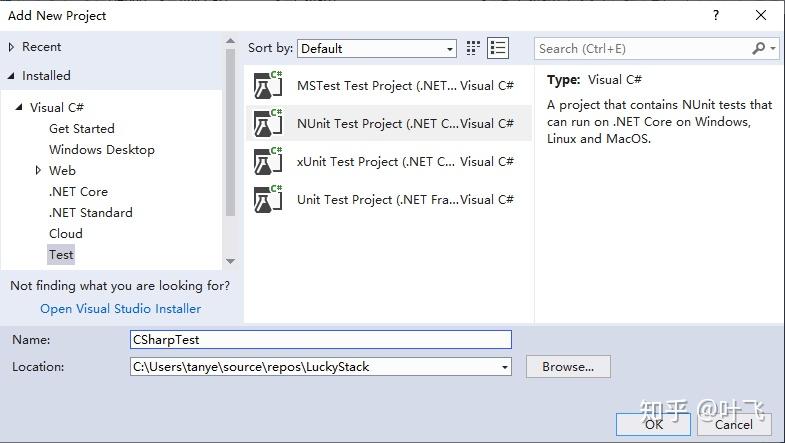The image size is (785, 443).
Task: Click the NUnit Test Project template icon
Action: [268, 124]
